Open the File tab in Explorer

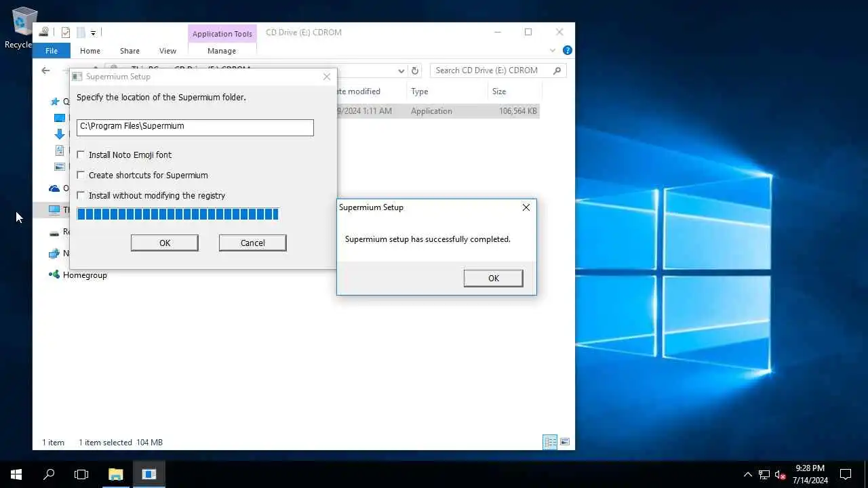pos(52,51)
